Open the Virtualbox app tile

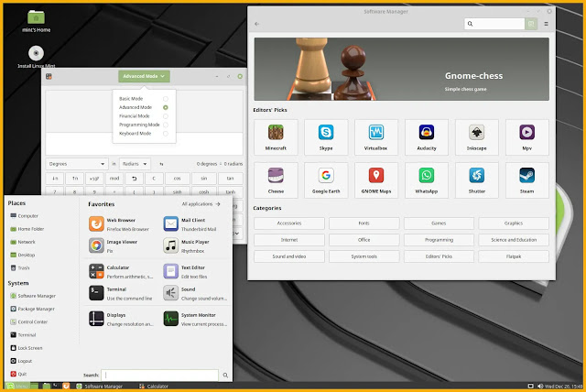click(x=376, y=137)
